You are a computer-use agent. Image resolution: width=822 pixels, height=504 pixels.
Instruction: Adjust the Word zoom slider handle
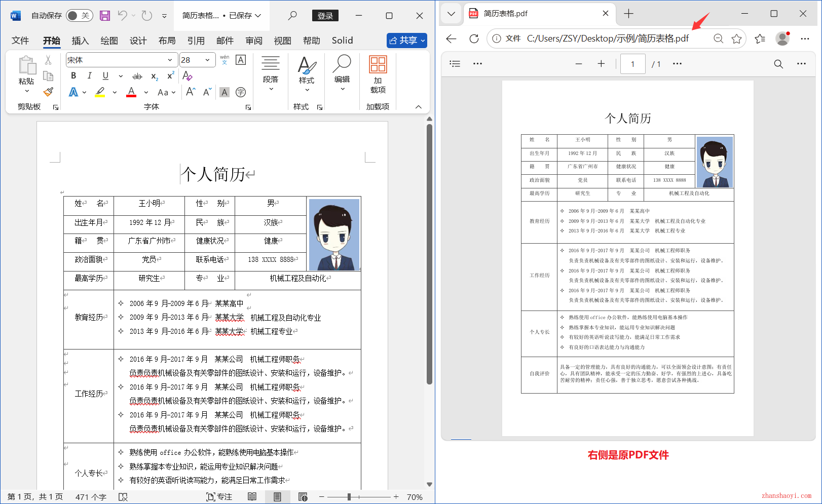[x=349, y=497]
